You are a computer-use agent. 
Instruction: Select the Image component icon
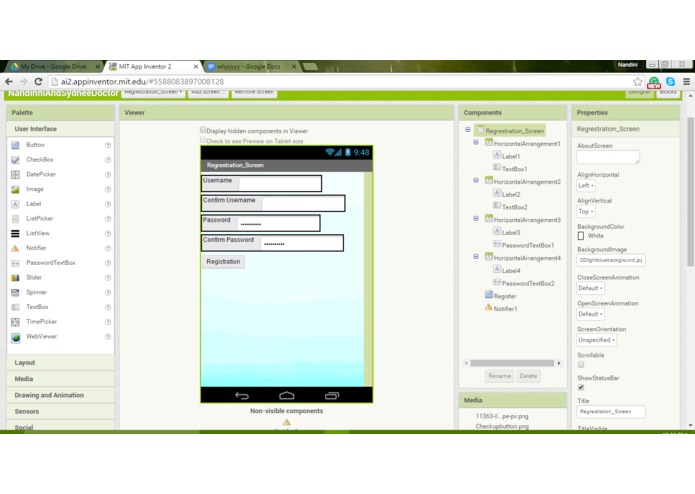click(15, 189)
